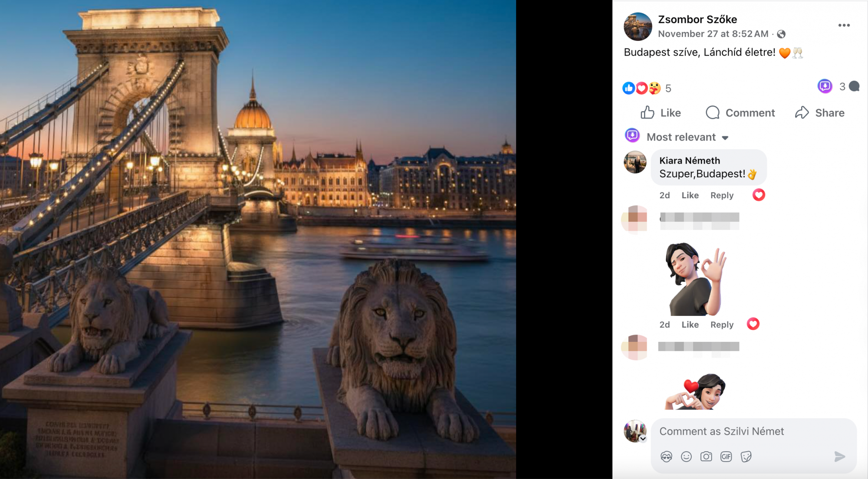
Task: Expand the Most relevant comment sorting dropdown
Action: 687,137
